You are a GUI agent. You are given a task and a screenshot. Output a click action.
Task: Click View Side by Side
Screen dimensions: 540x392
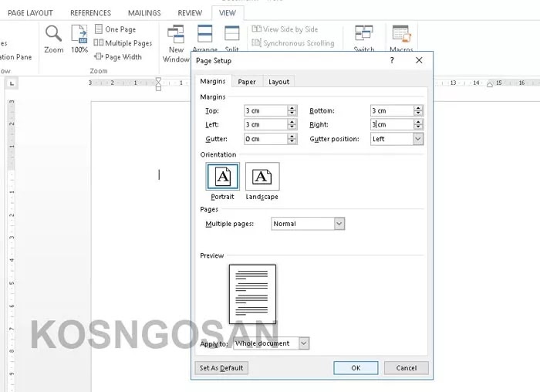coord(285,29)
